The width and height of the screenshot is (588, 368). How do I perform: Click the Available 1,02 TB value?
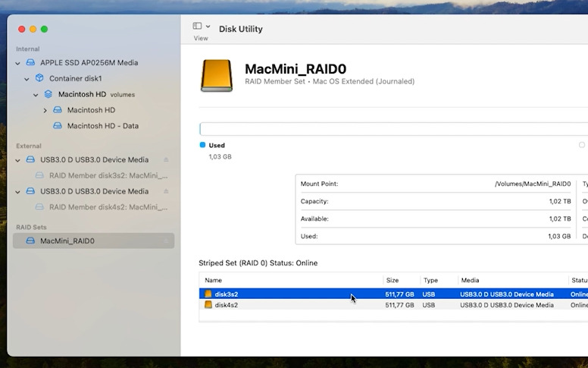click(560, 219)
